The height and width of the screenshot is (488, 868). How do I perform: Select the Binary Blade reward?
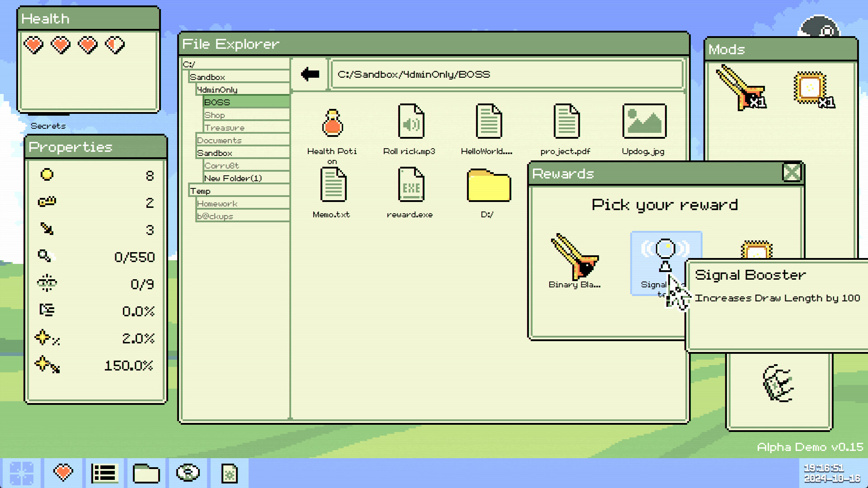click(575, 260)
